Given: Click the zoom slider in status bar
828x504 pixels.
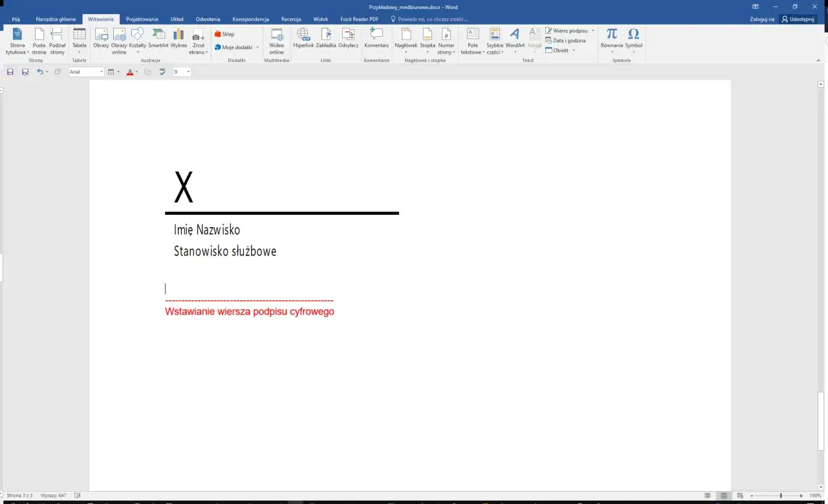Looking at the screenshot, I should click(780, 496).
